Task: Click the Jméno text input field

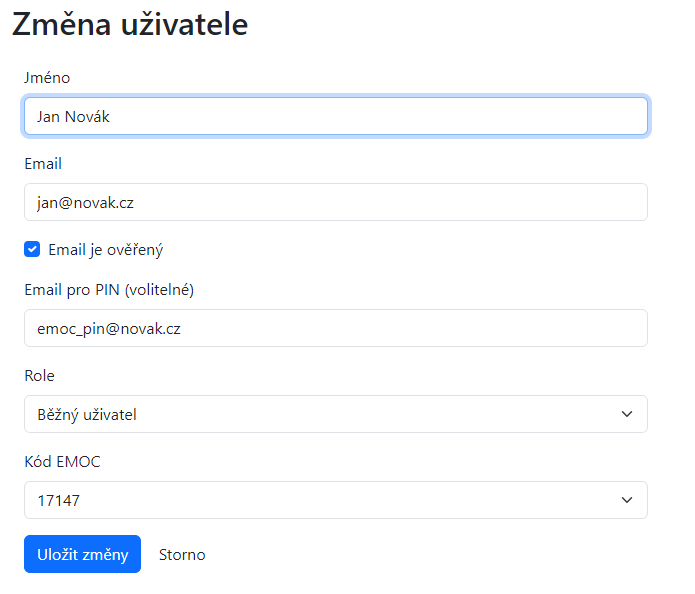Action: (x=400, y=116)
